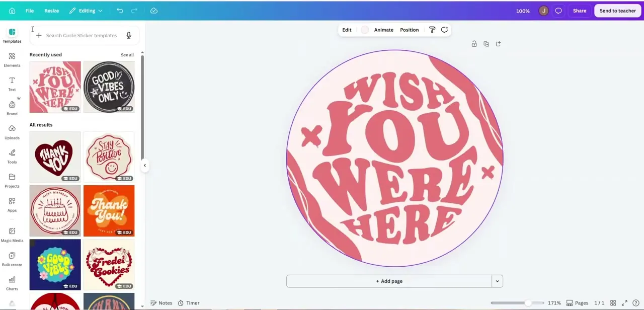This screenshot has height=310, width=644.
Task: Expand the Add page options arrow
Action: pyautogui.click(x=497, y=281)
